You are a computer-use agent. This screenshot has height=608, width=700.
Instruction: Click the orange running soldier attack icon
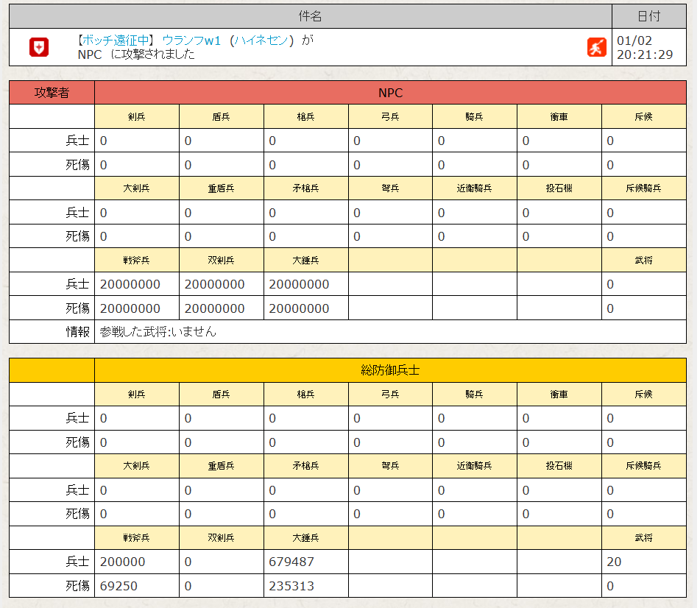click(x=595, y=47)
